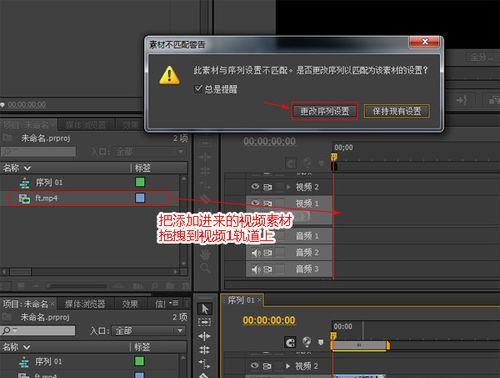
Task: Click horizontal scrollbar thumb in dimmed project panel
Action: [20, 272]
